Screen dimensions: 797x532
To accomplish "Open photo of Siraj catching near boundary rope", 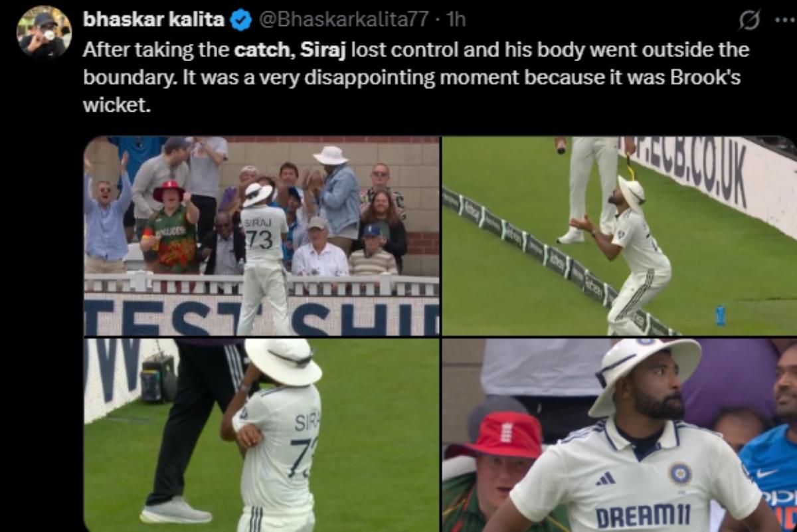I will point(619,236).
